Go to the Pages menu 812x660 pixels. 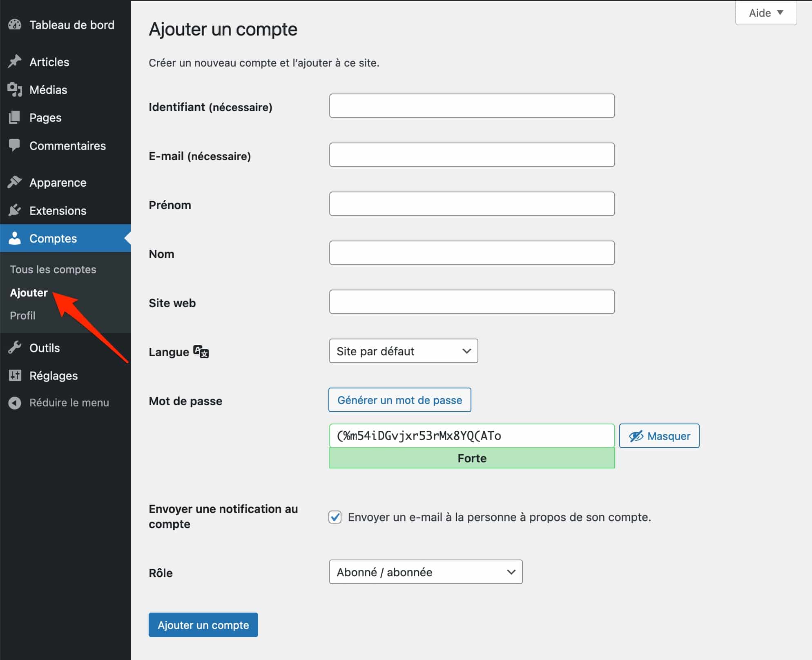[x=65, y=118]
